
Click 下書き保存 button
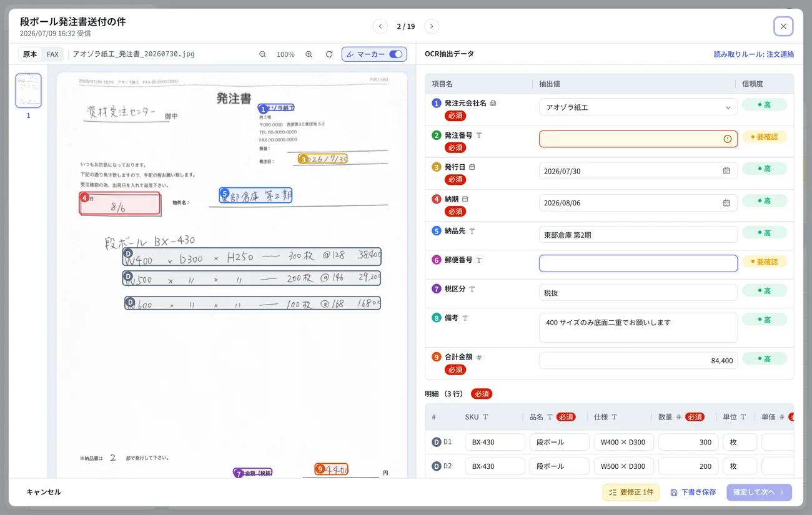(x=693, y=492)
